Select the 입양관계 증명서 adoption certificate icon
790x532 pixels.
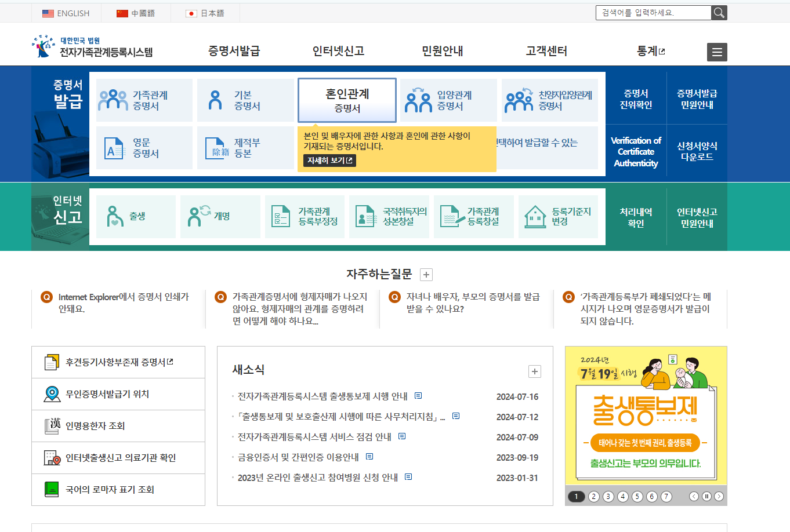[447, 100]
